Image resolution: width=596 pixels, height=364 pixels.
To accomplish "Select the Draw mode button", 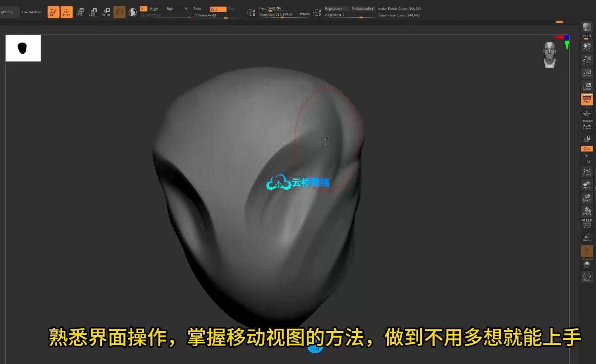I will 66,12.
